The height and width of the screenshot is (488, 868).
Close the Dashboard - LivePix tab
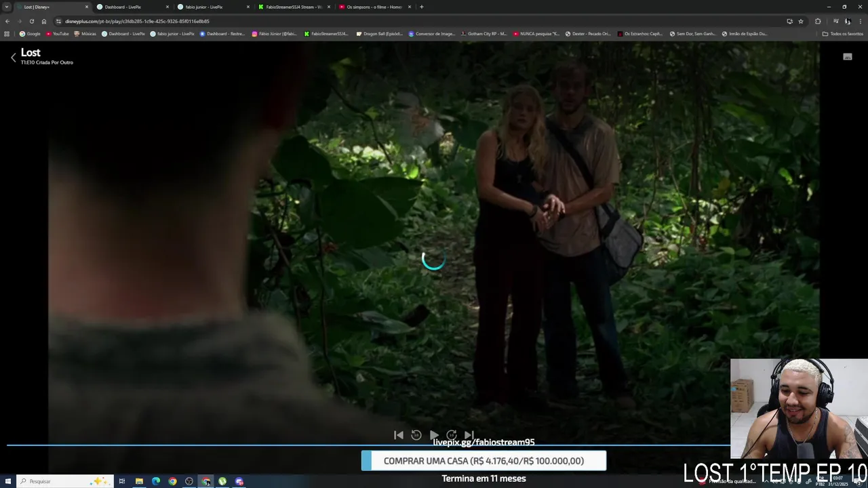point(167,7)
